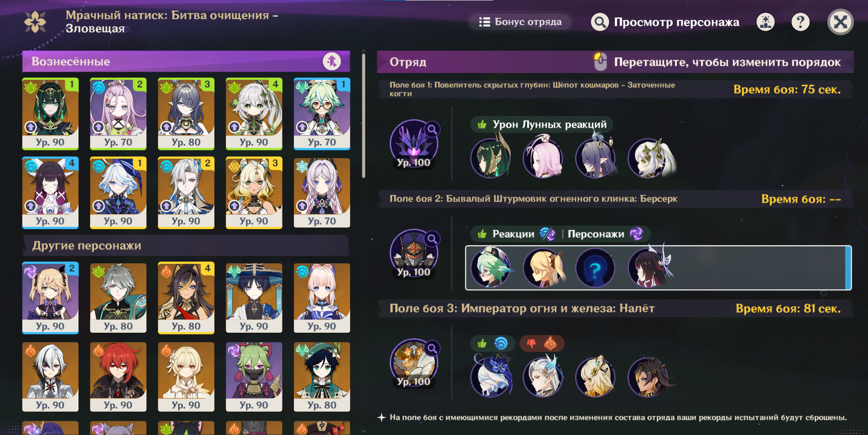
Task: Click the green-haired character in battlefield 2
Action: tap(491, 267)
